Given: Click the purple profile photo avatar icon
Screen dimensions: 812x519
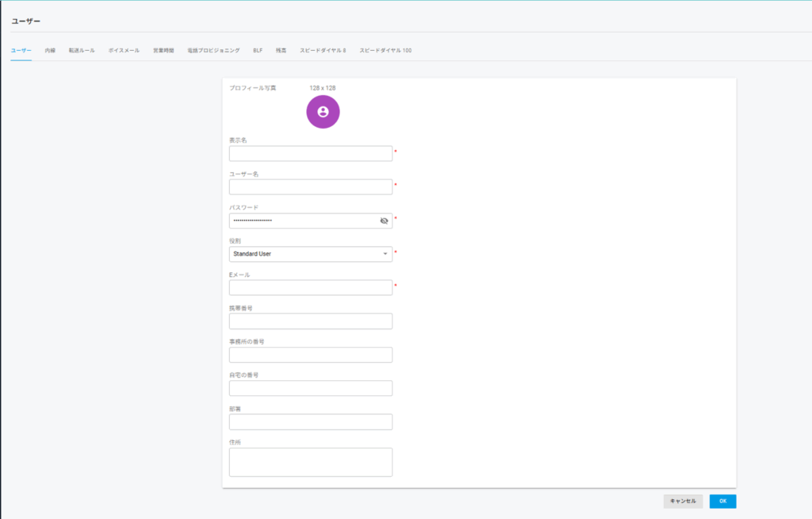Looking at the screenshot, I should 323,112.
